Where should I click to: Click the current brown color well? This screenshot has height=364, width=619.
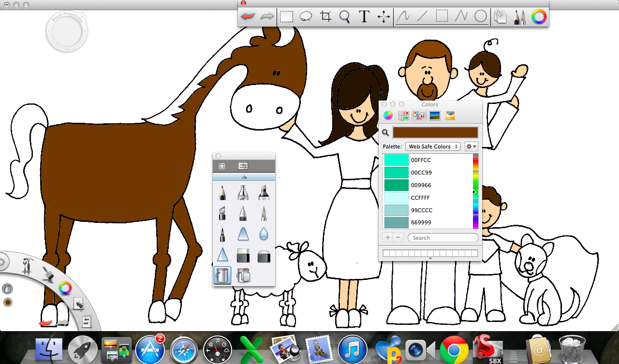435,132
